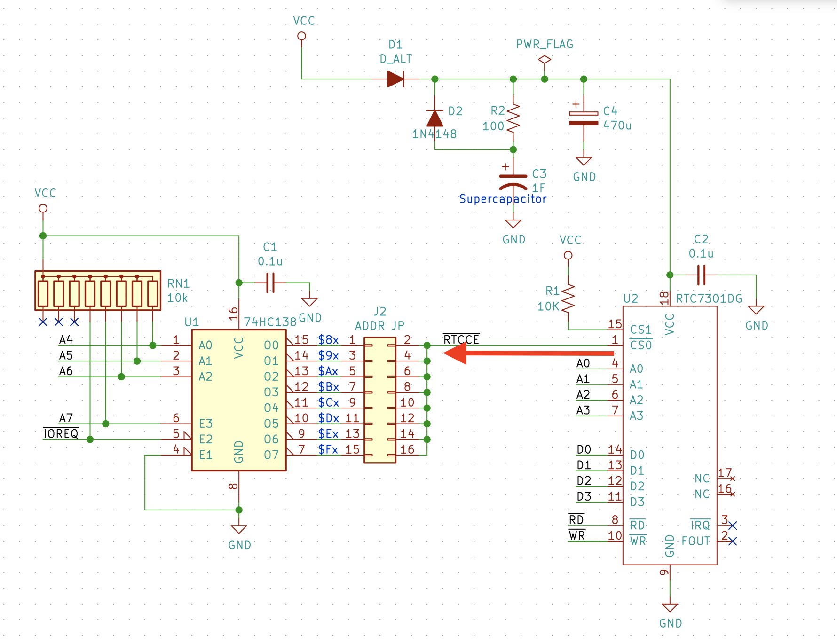The image size is (837, 644).
Task: Click the no-connect X on IRQ pin 3
Action: coord(733,526)
